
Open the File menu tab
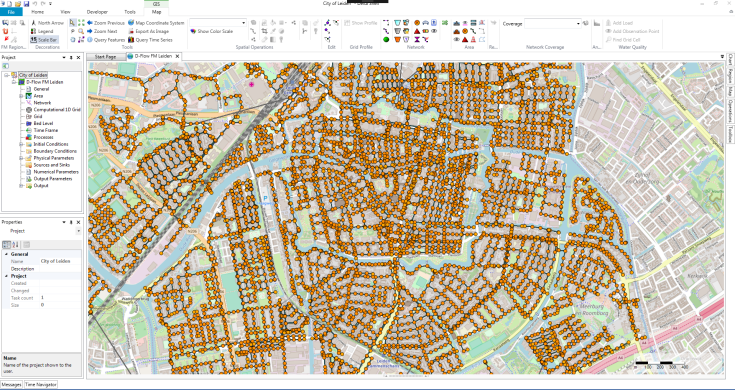click(x=11, y=12)
